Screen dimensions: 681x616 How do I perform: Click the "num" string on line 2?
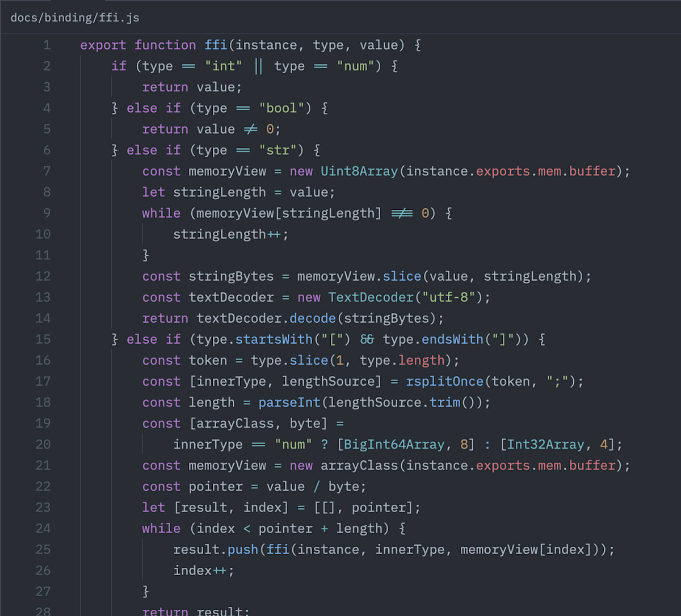[x=355, y=66]
